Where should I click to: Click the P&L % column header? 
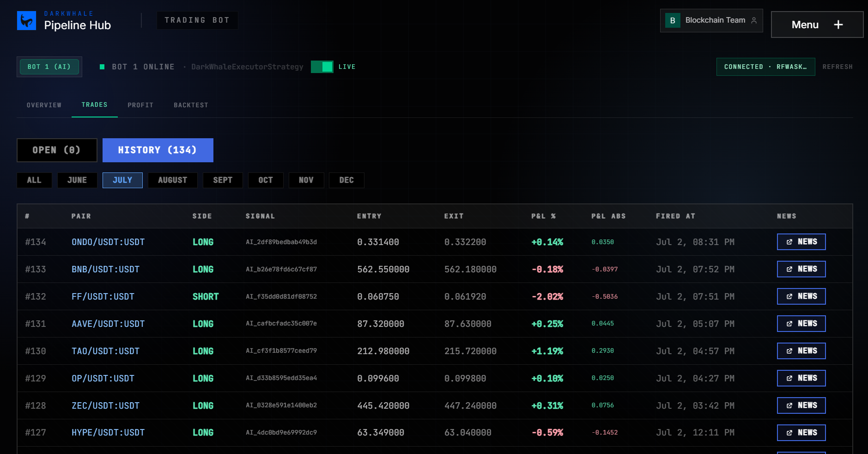click(x=544, y=216)
